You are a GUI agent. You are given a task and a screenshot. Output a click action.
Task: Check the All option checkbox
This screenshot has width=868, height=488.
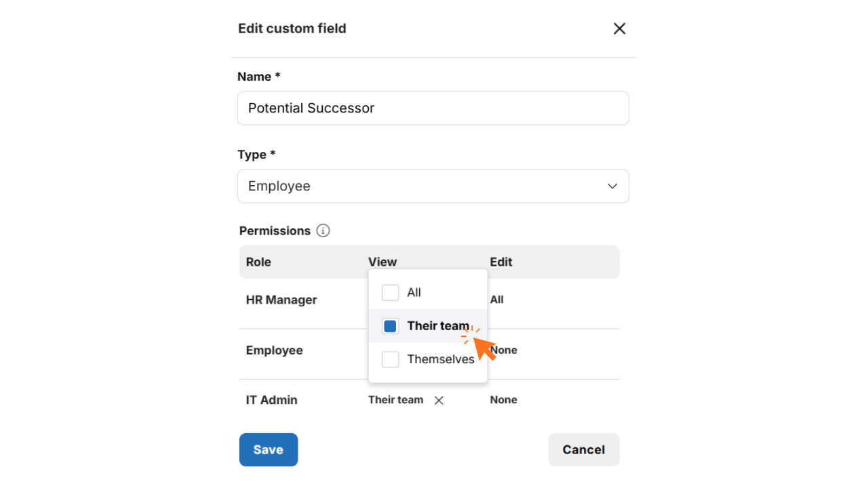390,293
